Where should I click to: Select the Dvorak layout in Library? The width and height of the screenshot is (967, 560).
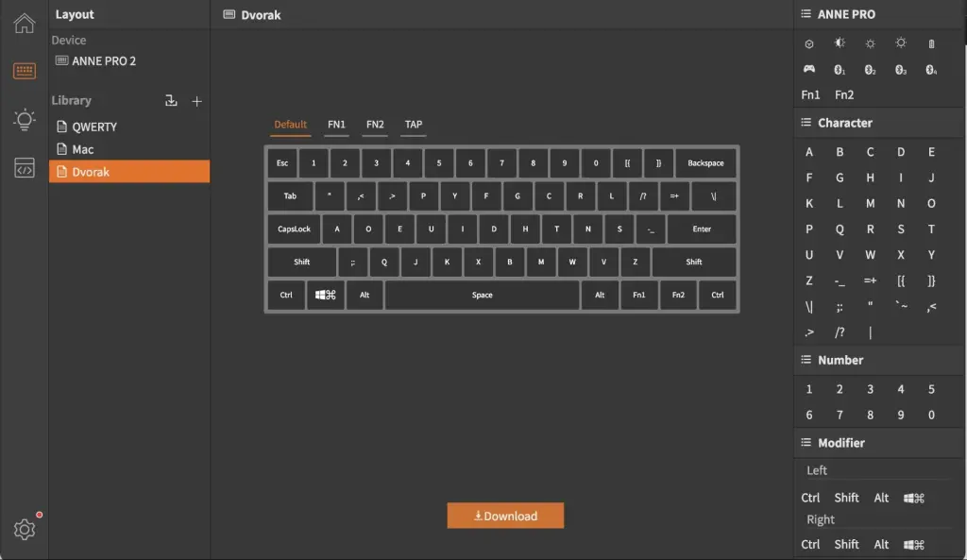(128, 172)
